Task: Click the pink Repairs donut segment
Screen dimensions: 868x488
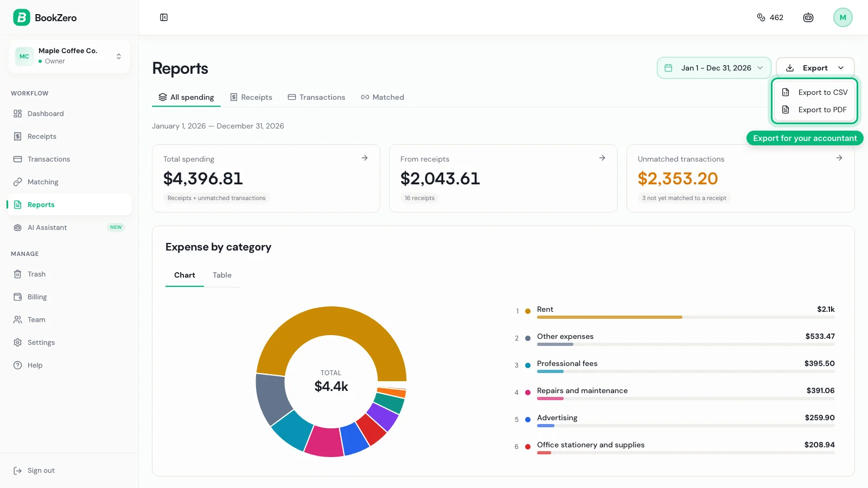Action: click(324, 441)
